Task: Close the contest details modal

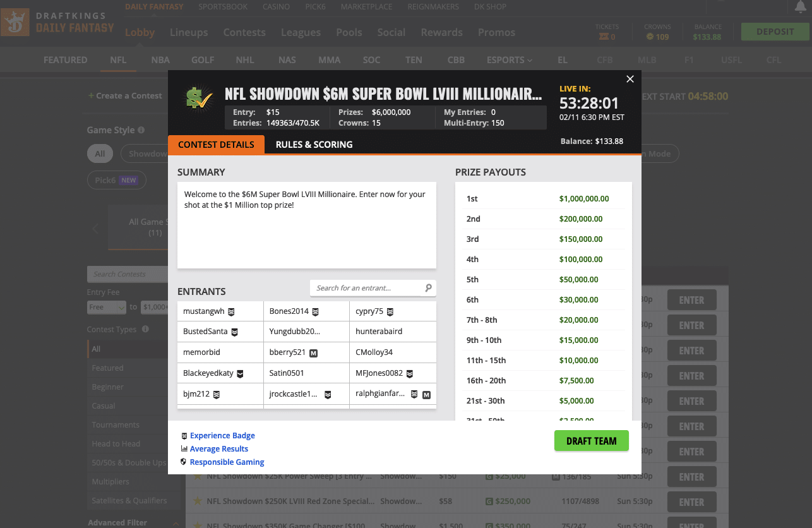Action: coord(630,79)
